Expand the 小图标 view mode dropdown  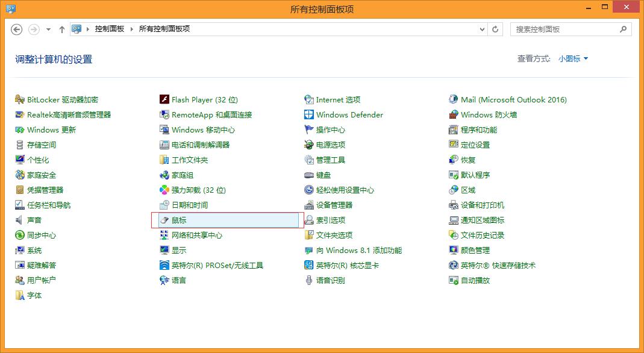[573, 59]
